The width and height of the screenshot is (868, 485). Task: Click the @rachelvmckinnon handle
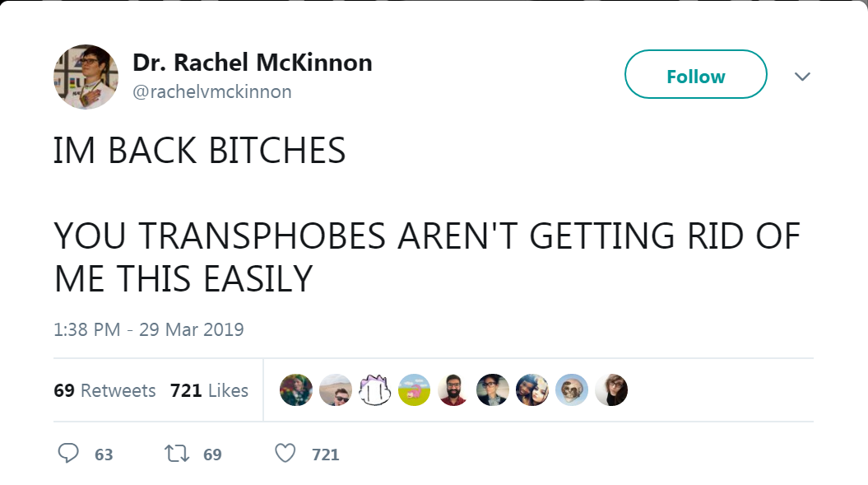click(x=212, y=91)
